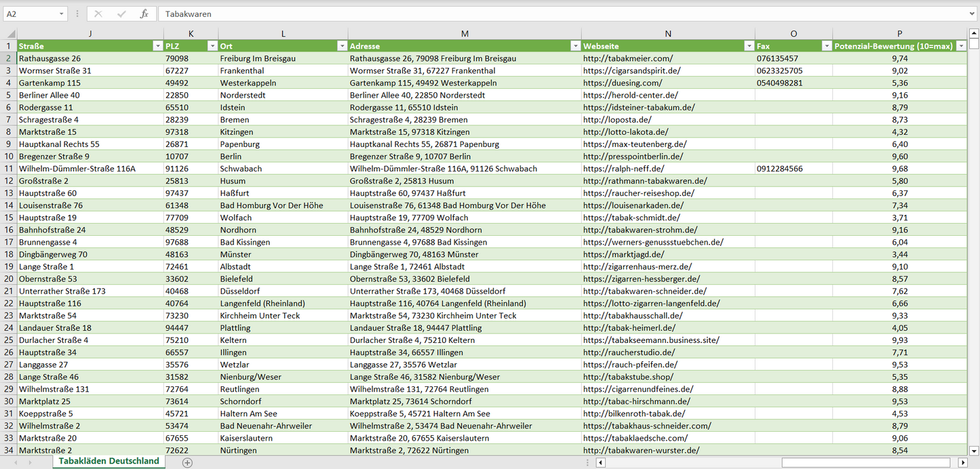
Task: Click the horizontal scrollbar left arrow
Action: click(x=600, y=462)
